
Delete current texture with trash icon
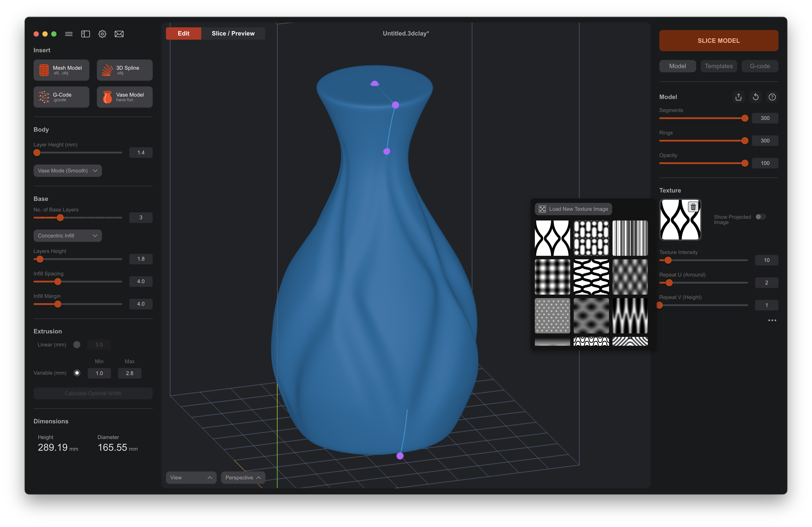(x=693, y=207)
